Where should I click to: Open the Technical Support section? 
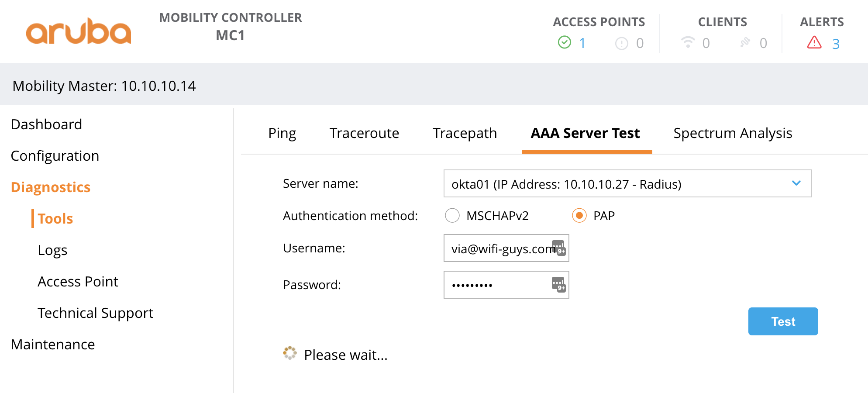(95, 313)
